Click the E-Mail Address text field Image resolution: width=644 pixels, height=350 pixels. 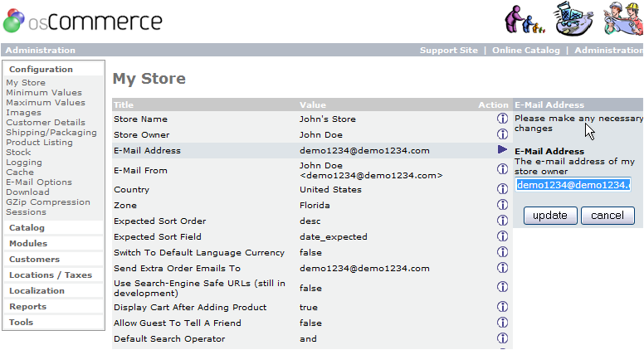(x=572, y=185)
